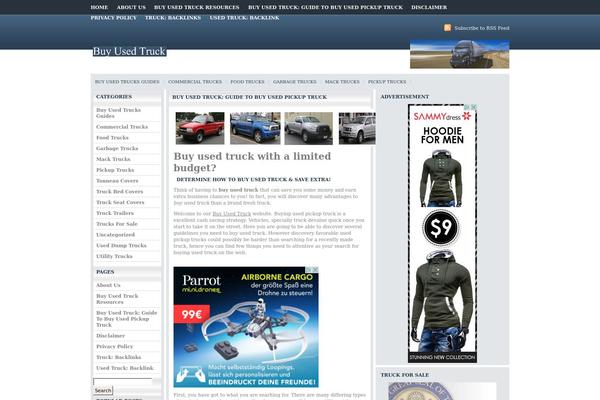The width and height of the screenshot is (600, 400).
Task: Open Truck Bed Covers sidebar category
Action: coord(120,191)
